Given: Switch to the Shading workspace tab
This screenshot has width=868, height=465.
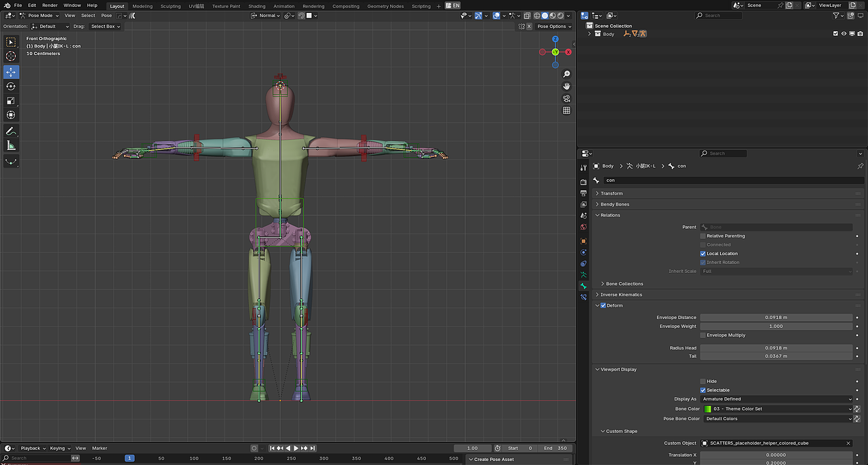Looking at the screenshot, I should click(257, 6).
